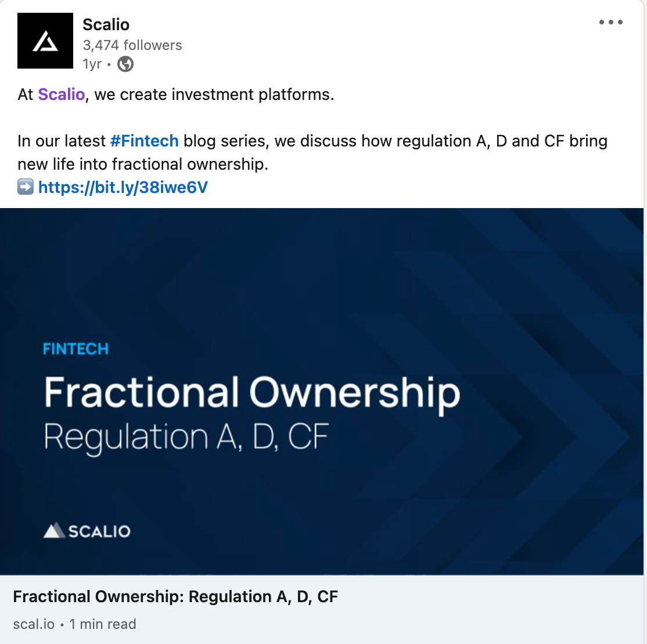The height and width of the screenshot is (644, 647).
Task: Click the FINTECH label in article image
Action: click(76, 349)
